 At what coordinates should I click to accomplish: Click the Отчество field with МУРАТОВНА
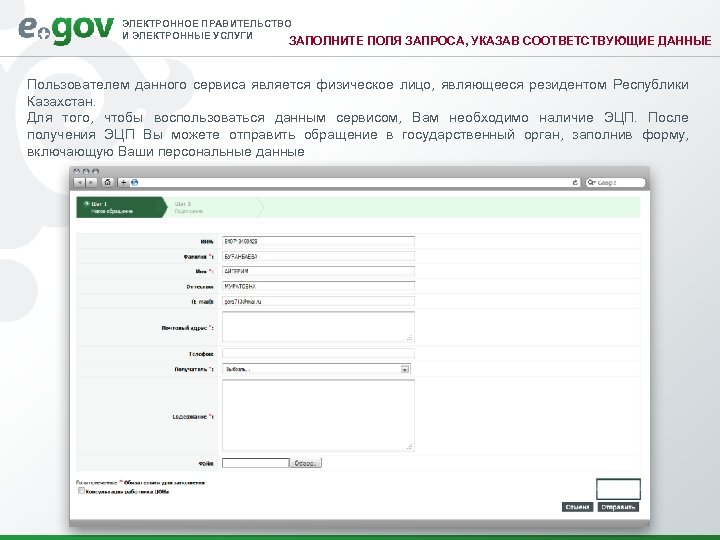coord(318,287)
